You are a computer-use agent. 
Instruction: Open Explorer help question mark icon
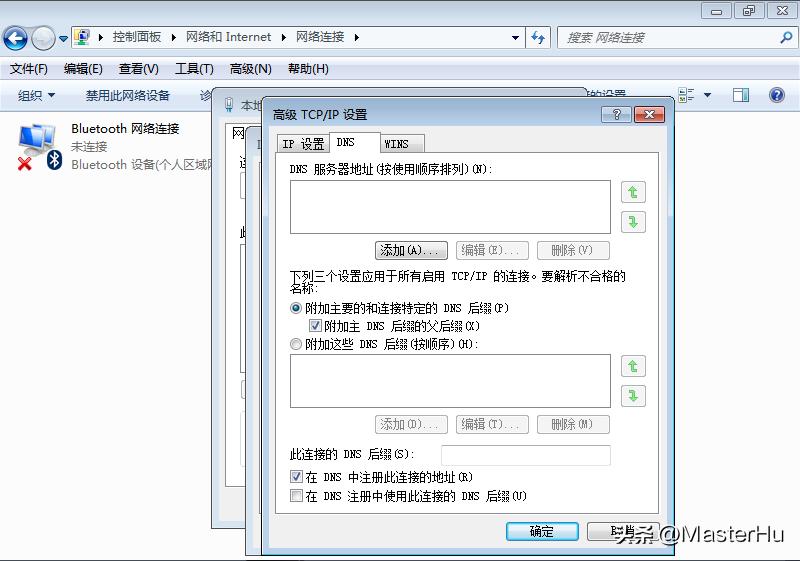tap(777, 95)
